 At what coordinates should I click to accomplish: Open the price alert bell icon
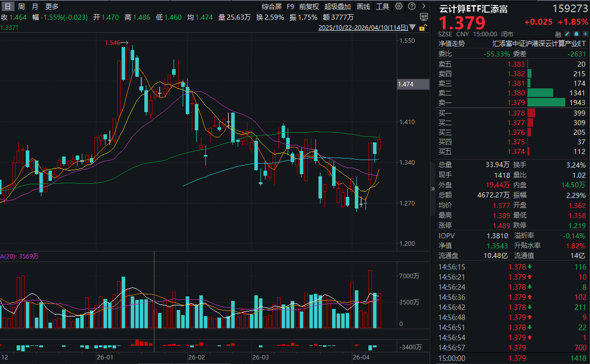point(576,33)
